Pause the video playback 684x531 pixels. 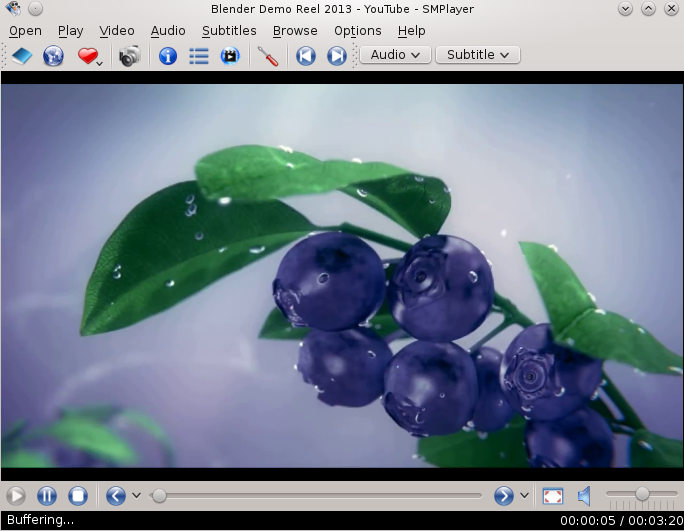pos(47,495)
